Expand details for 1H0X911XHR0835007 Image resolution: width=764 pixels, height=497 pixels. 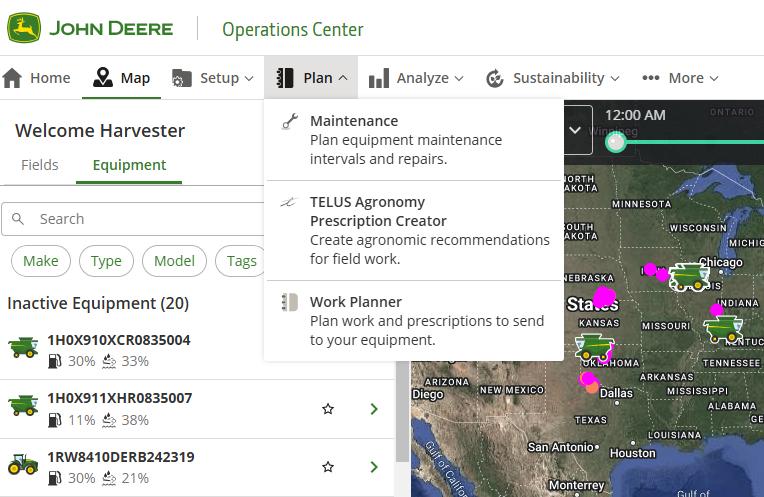[x=374, y=409]
